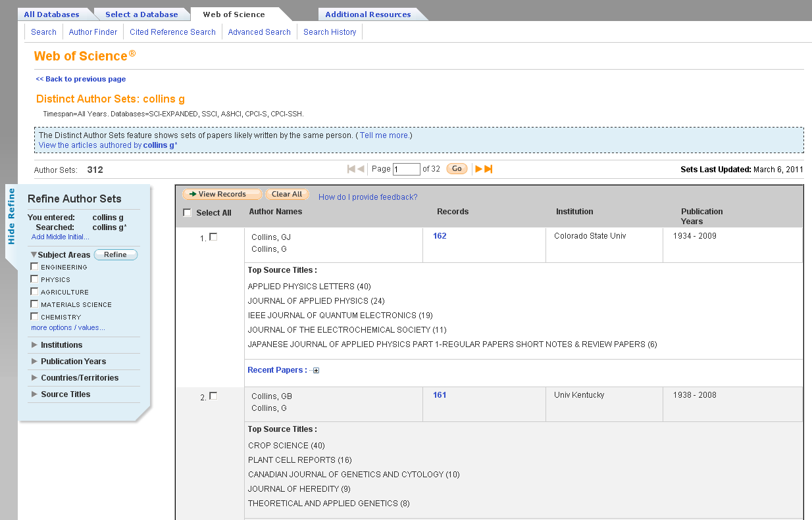
Task: Collapse the Subject Areas section
Action: coord(34,254)
